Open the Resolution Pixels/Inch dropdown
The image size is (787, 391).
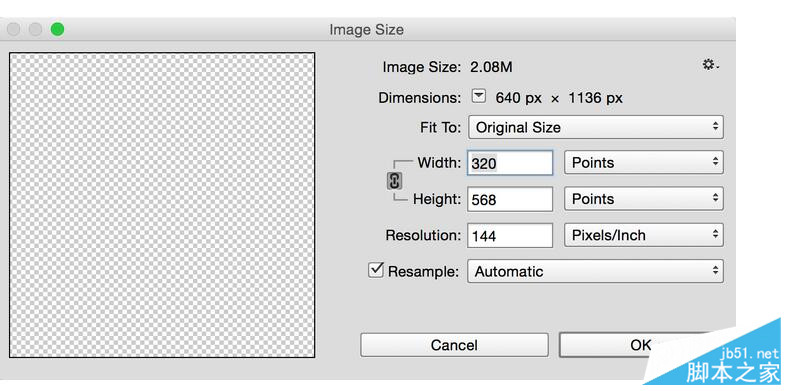coord(643,235)
